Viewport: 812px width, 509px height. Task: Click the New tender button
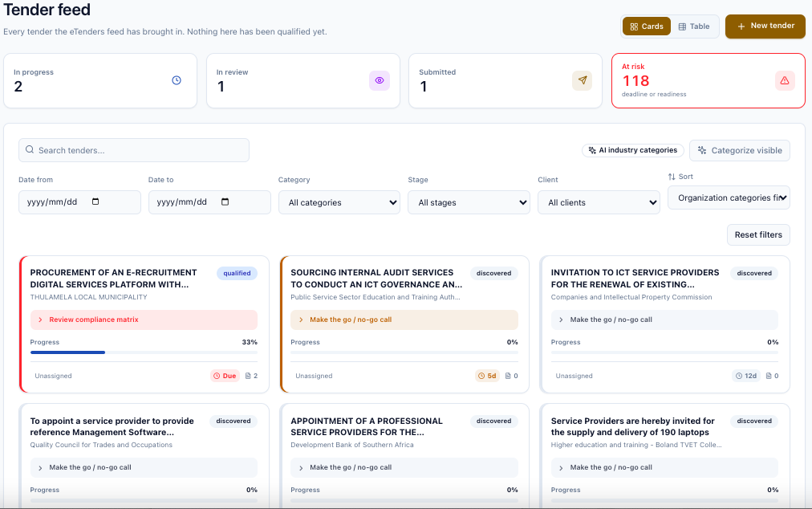765,26
